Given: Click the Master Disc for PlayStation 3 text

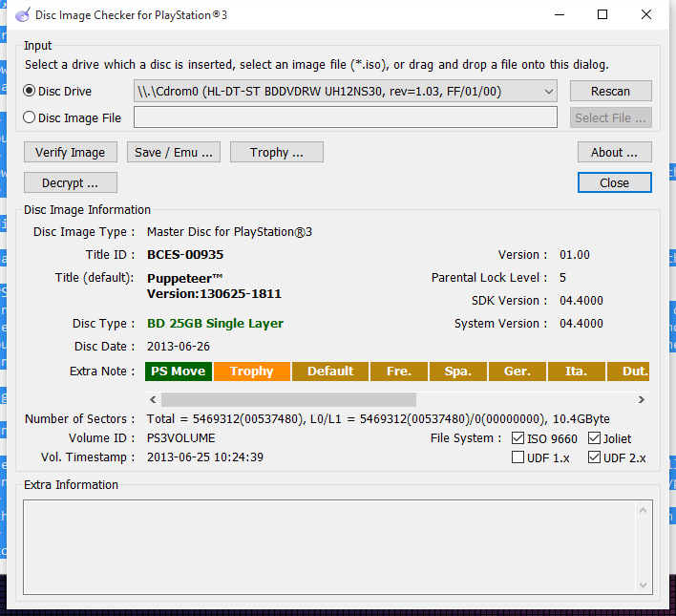Looking at the screenshot, I should (x=229, y=232).
